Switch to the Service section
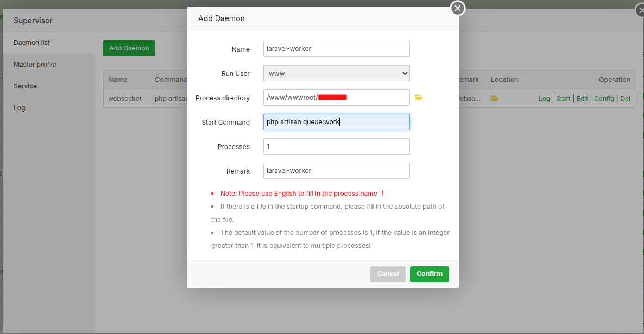644x334 pixels. (x=25, y=86)
